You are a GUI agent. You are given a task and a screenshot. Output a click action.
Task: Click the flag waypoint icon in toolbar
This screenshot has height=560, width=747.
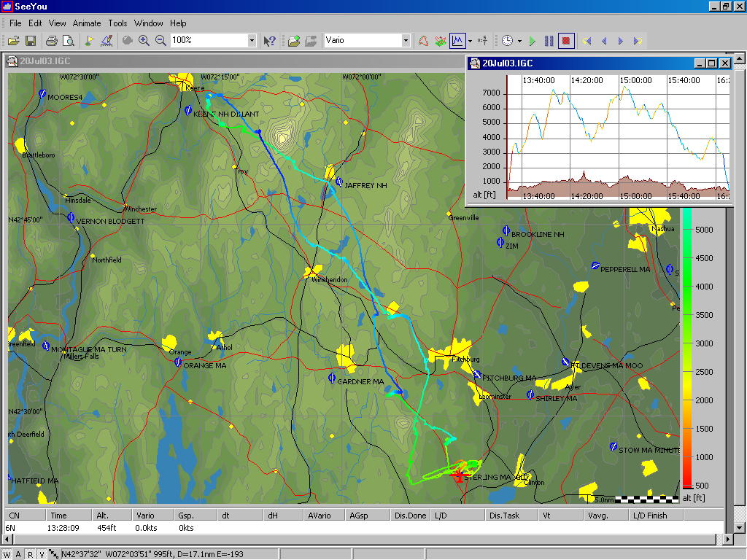coord(89,41)
